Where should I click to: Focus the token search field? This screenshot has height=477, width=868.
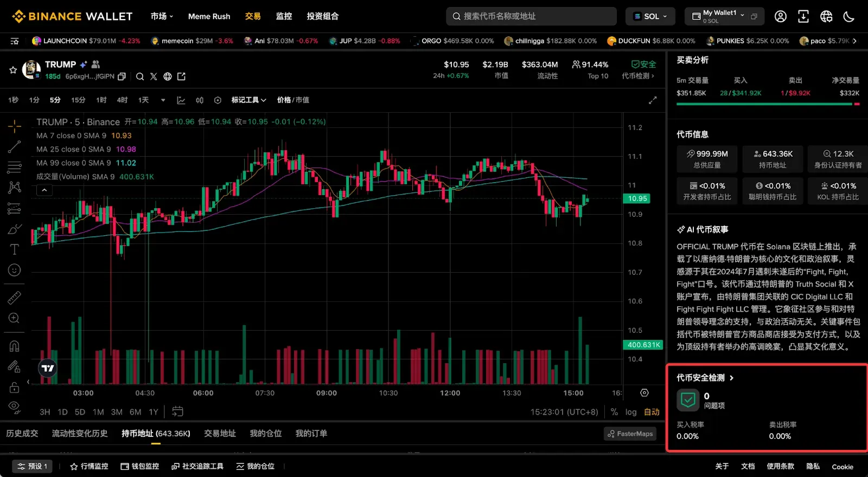(531, 16)
